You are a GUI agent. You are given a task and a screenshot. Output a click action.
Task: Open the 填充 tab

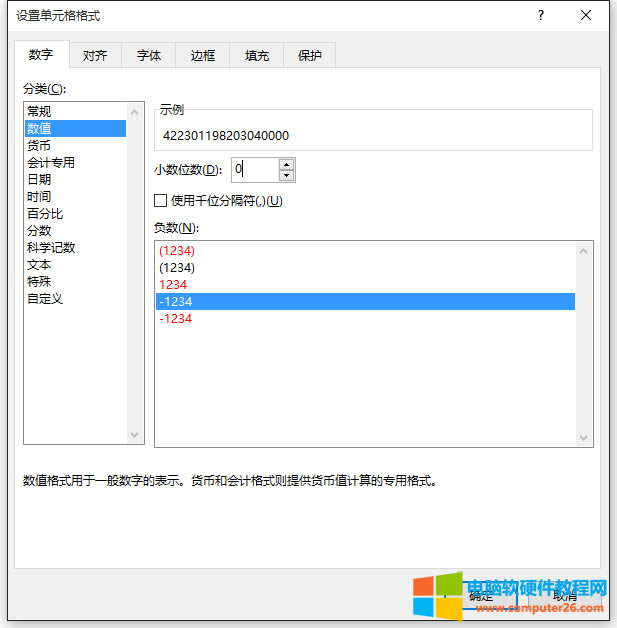[257, 56]
